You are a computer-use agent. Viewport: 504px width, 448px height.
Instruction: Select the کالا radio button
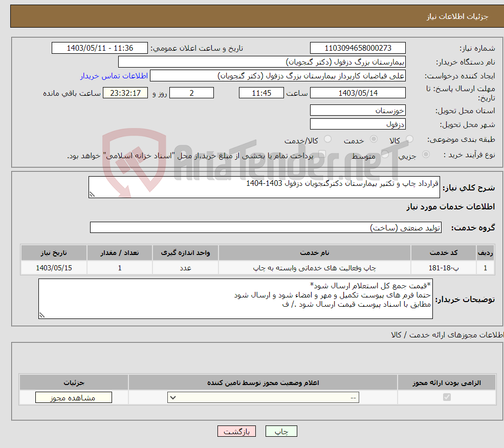coord(409,139)
